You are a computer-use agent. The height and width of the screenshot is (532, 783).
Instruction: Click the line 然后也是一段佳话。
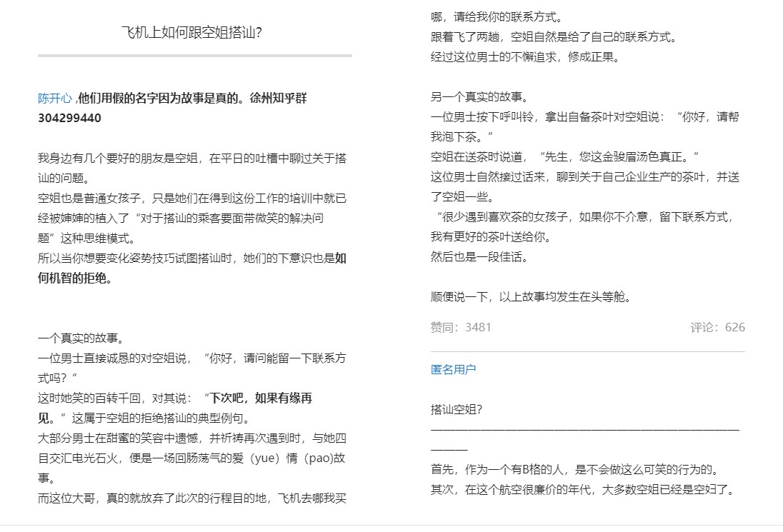(x=479, y=256)
